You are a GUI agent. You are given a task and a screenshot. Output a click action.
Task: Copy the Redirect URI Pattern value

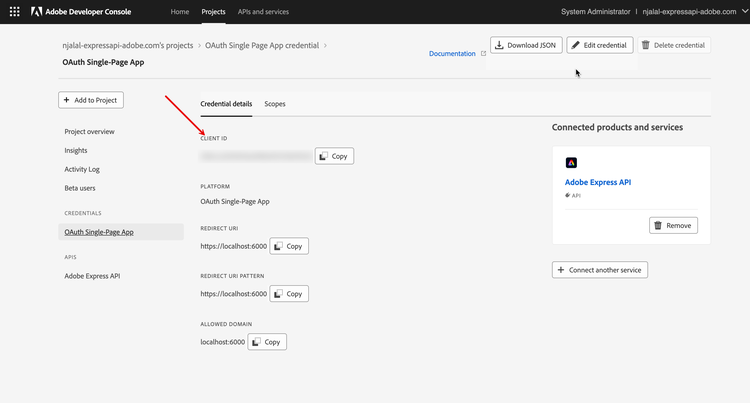coord(289,294)
